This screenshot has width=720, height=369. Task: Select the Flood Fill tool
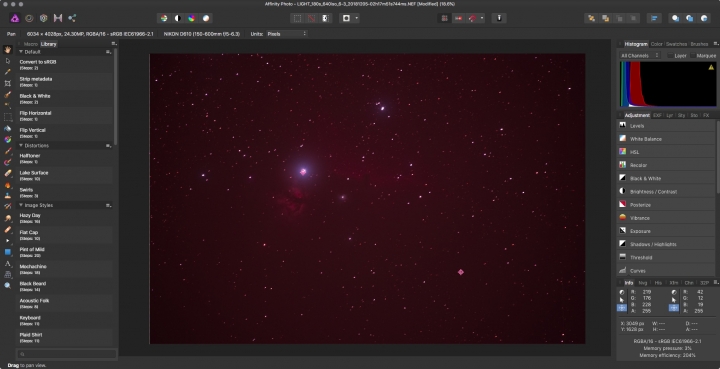tap(8, 129)
